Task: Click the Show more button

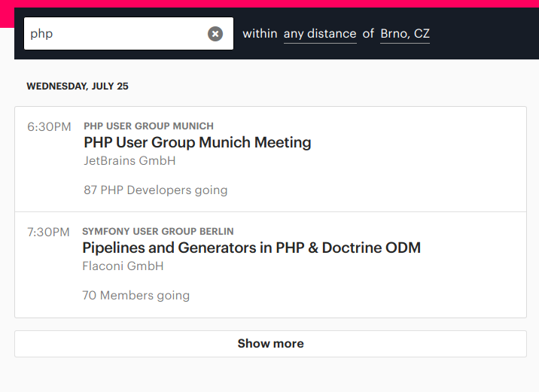Action: click(270, 344)
